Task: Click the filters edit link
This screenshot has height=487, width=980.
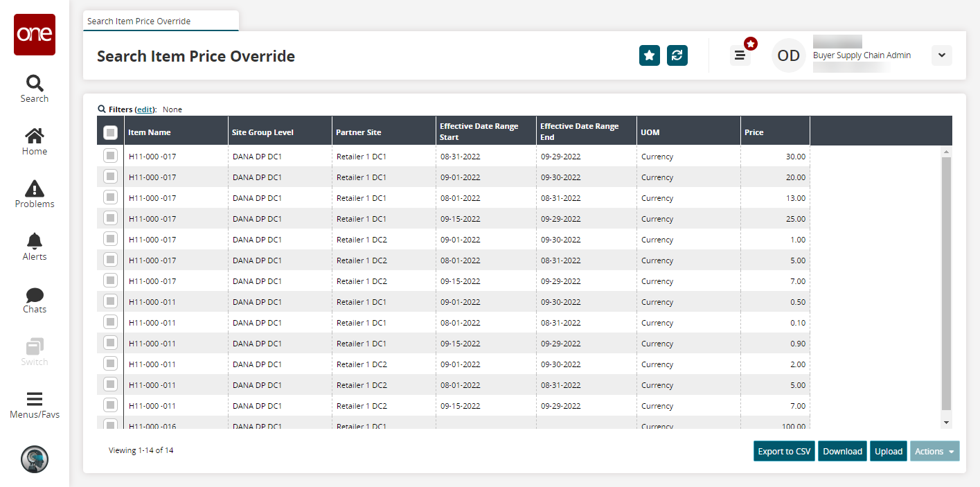Action: (x=145, y=109)
